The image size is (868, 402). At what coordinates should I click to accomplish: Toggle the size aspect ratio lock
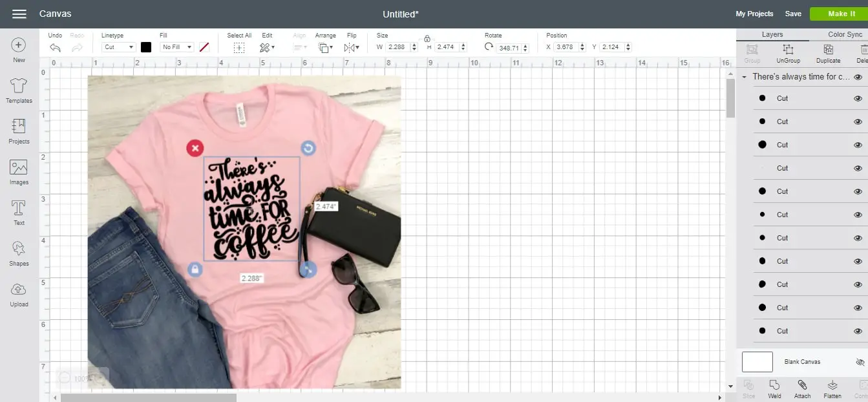pyautogui.click(x=427, y=39)
